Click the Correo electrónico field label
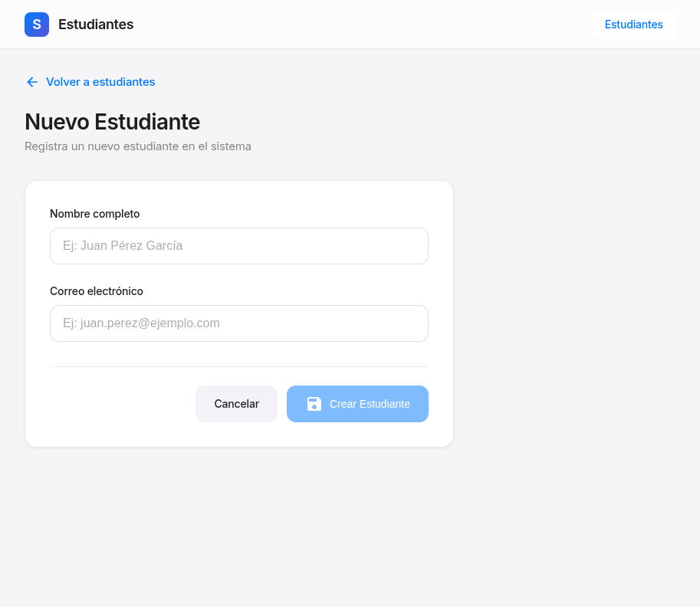 click(x=97, y=291)
